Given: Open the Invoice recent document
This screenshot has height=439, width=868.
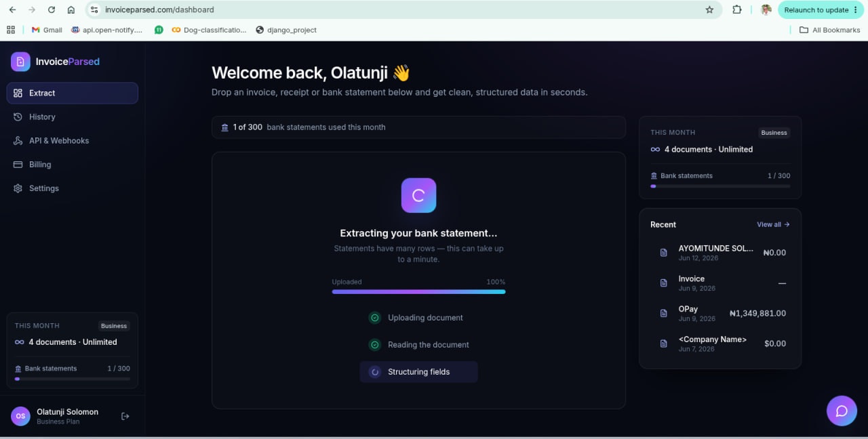Looking at the screenshot, I should coord(720,283).
